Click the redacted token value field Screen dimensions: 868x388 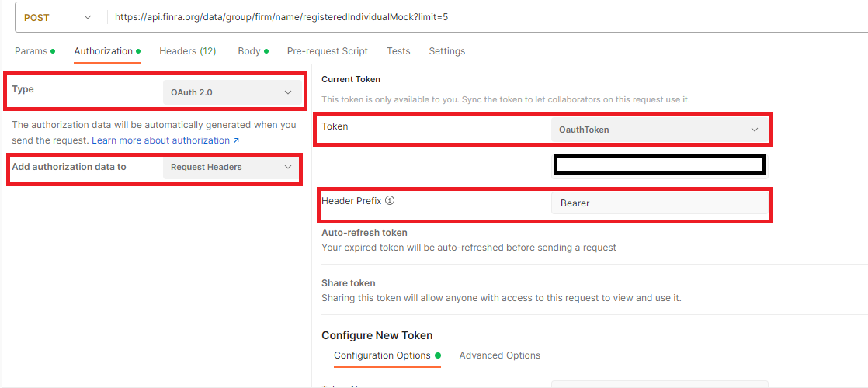(x=659, y=165)
